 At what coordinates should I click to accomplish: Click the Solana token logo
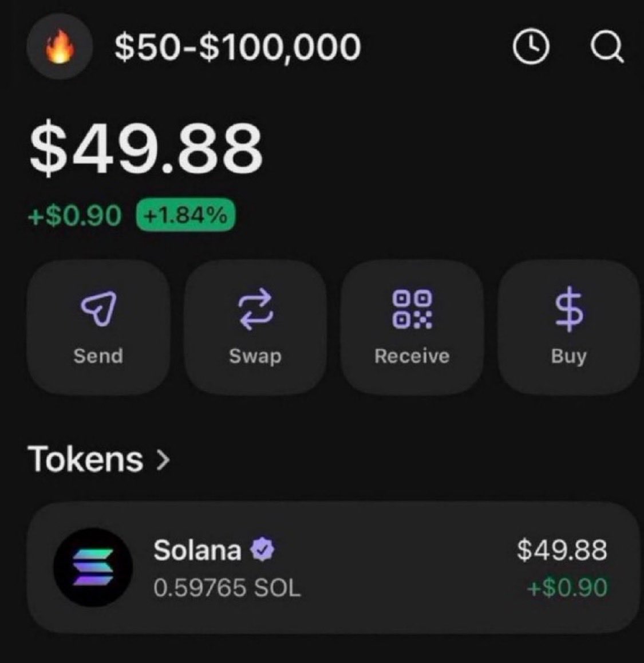click(93, 567)
